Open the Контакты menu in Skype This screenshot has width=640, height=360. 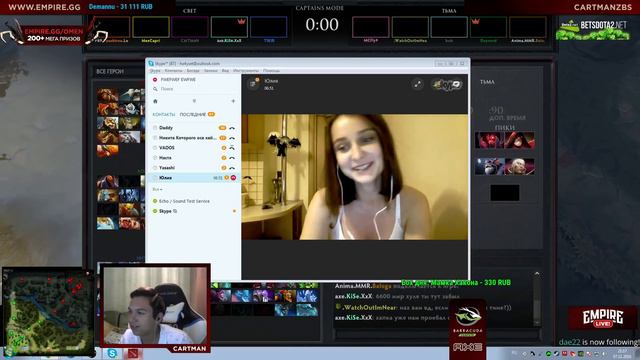(173, 71)
